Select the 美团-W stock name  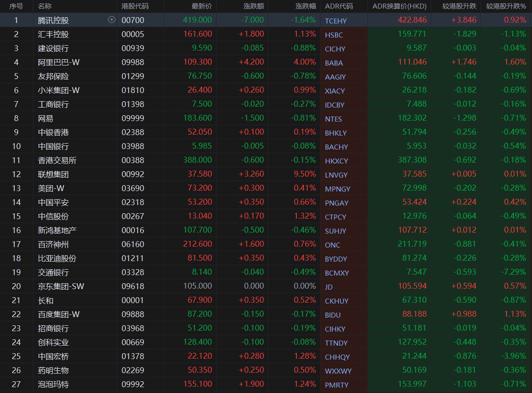click(x=51, y=188)
